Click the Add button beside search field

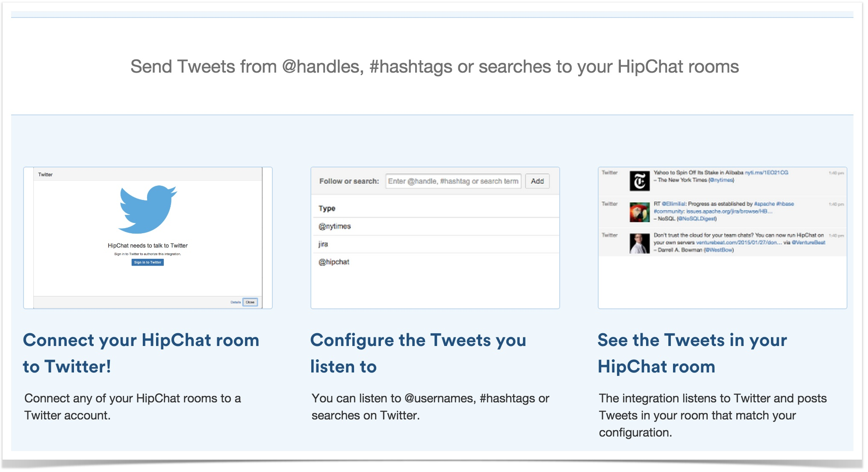(537, 182)
